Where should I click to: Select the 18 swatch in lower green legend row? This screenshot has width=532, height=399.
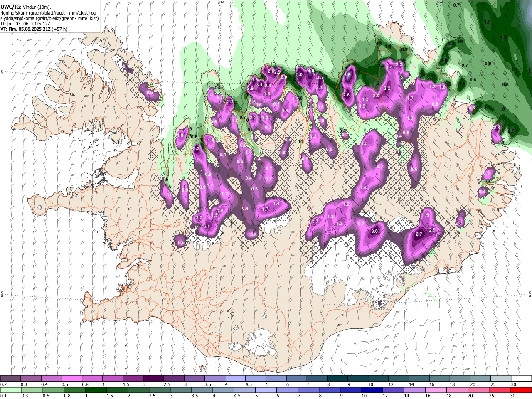457,390
